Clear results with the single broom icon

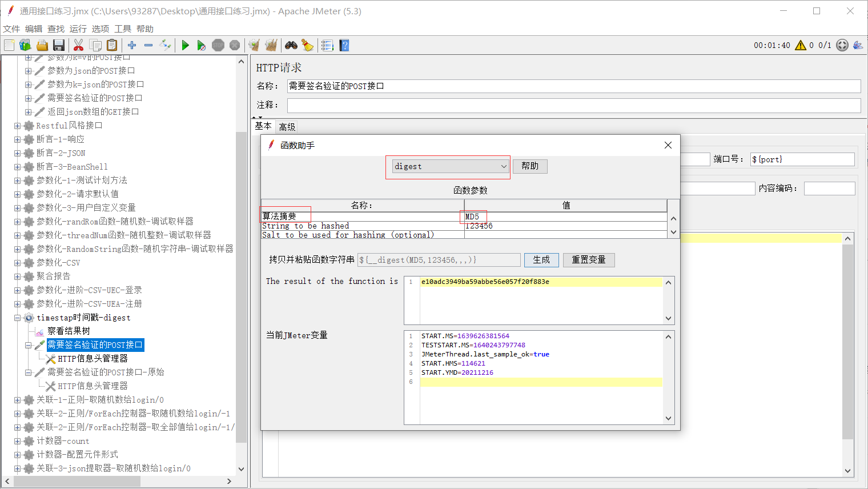pyautogui.click(x=254, y=45)
